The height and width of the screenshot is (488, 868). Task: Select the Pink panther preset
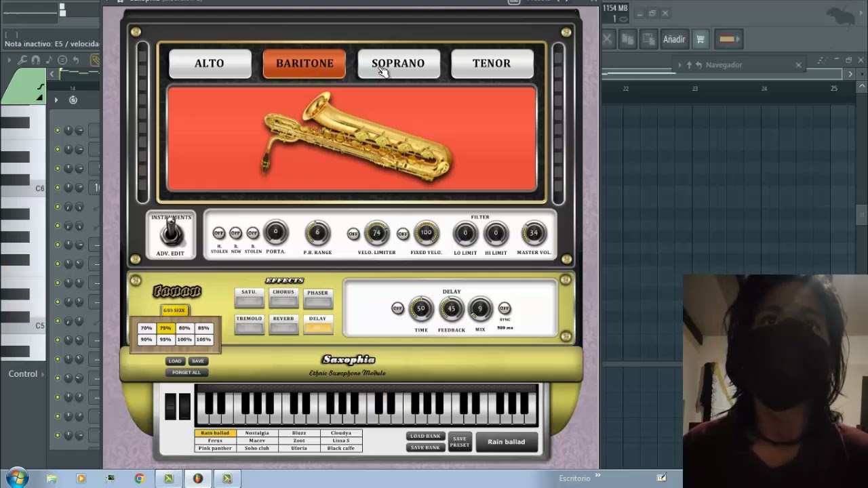215,448
